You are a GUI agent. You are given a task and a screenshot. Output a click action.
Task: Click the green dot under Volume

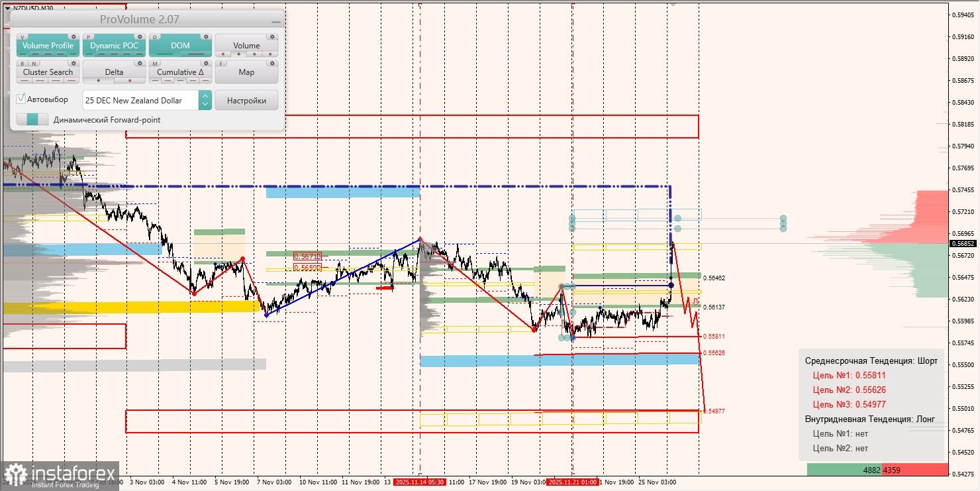pyautogui.click(x=238, y=54)
